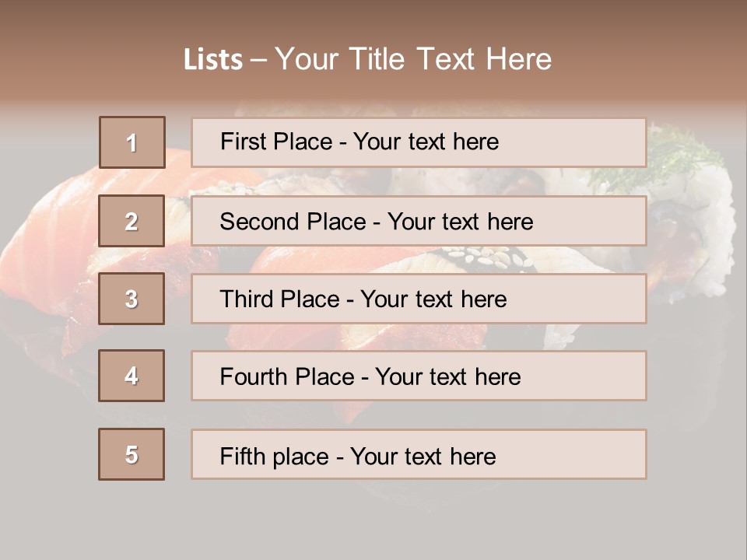The height and width of the screenshot is (560, 747).
Task: Click the Second Place text bar
Action: (419, 221)
